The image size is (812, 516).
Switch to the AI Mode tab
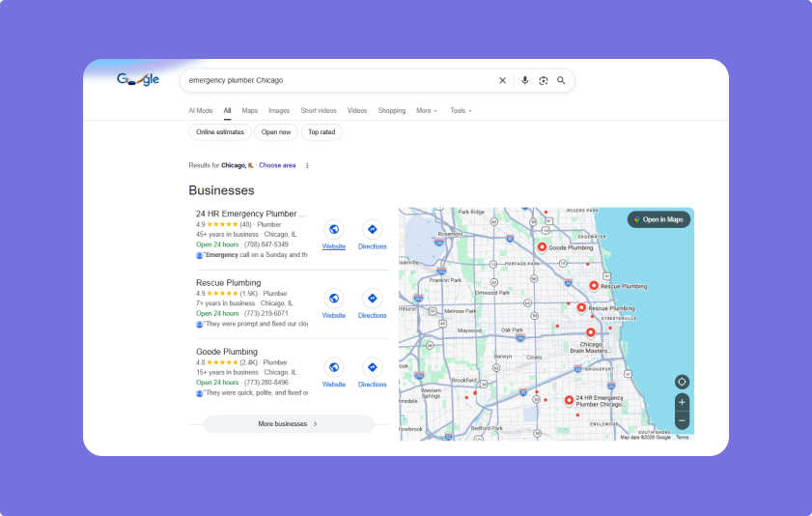point(201,111)
